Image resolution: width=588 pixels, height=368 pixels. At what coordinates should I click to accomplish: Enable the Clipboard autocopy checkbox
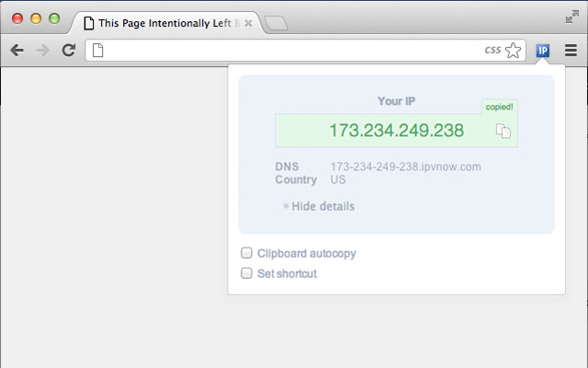tap(246, 253)
